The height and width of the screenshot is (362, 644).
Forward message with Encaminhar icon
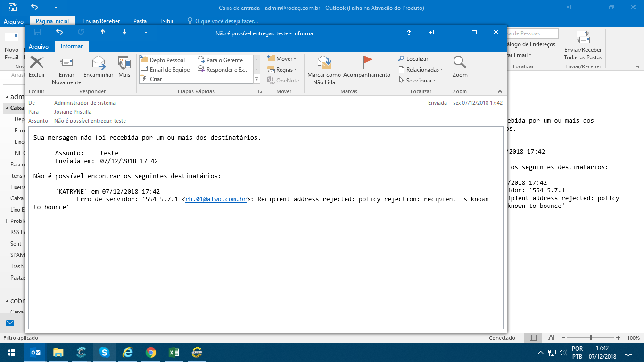(x=99, y=67)
